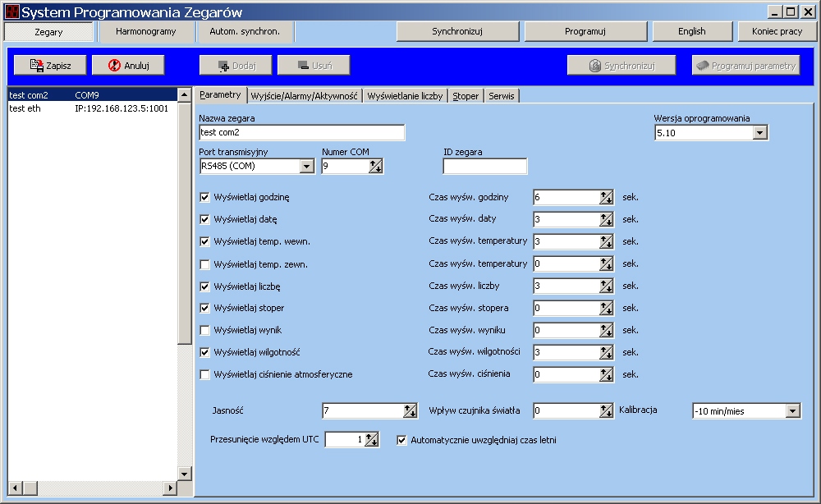
Task: Click the Numer COM spinner arrows
Action: (x=375, y=167)
